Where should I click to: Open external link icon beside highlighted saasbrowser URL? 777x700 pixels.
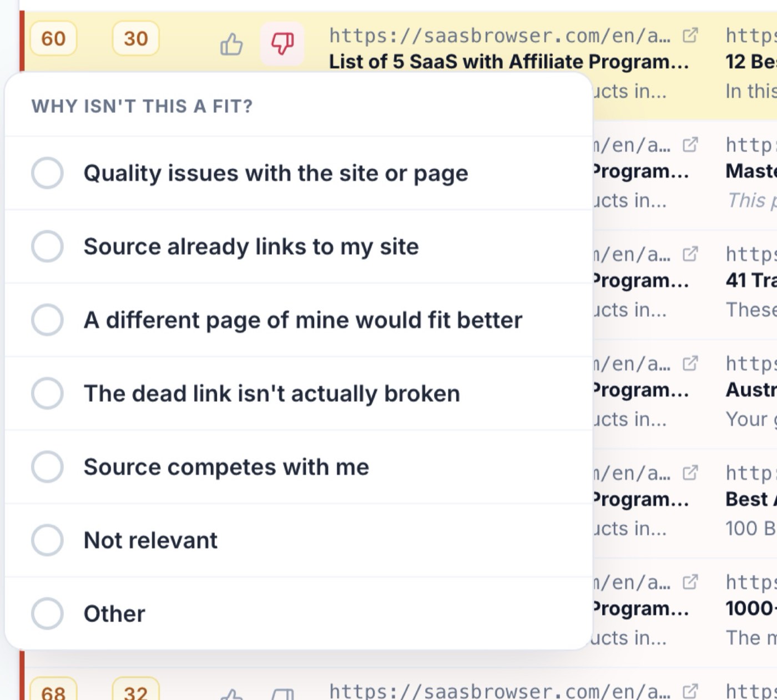click(690, 36)
